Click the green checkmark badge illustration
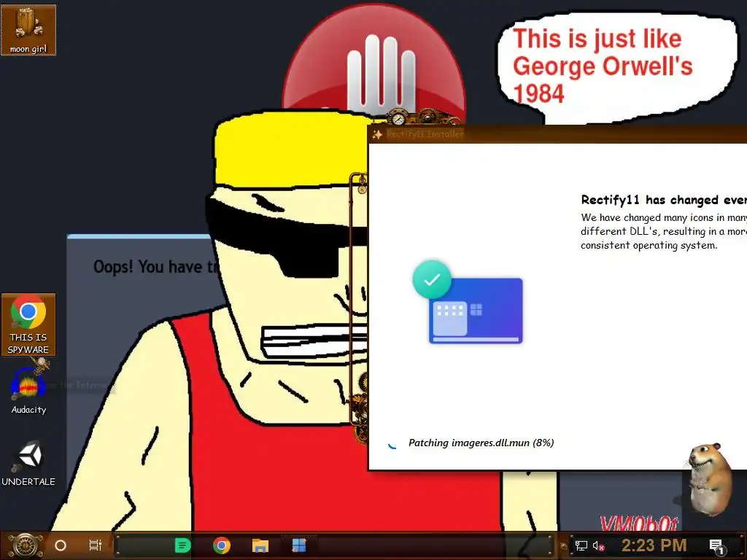 [432, 279]
